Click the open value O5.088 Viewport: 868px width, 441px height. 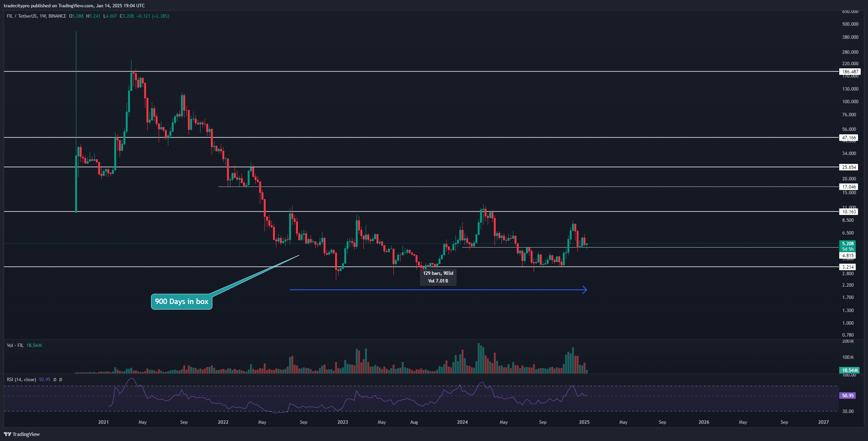tap(76, 16)
